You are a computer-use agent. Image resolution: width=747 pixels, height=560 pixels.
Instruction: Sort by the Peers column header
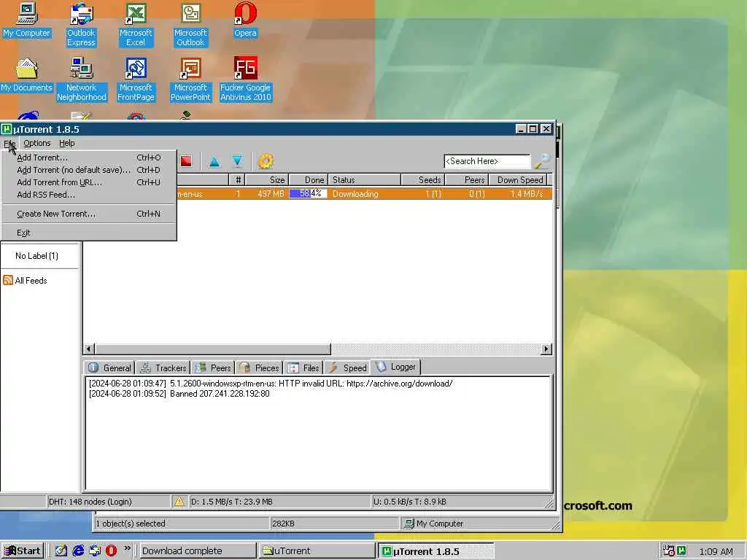[x=467, y=180]
